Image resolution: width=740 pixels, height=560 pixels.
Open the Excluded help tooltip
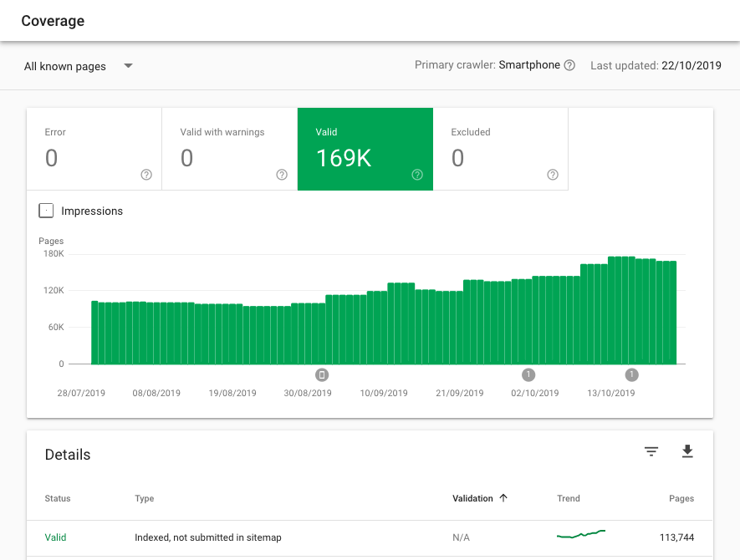552,175
